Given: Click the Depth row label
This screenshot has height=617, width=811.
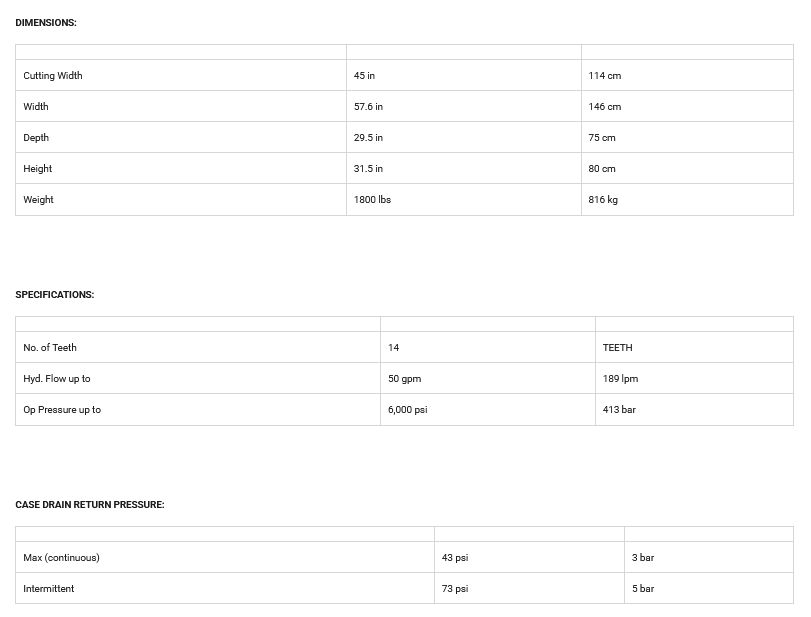Looking at the screenshot, I should pyautogui.click(x=36, y=138).
